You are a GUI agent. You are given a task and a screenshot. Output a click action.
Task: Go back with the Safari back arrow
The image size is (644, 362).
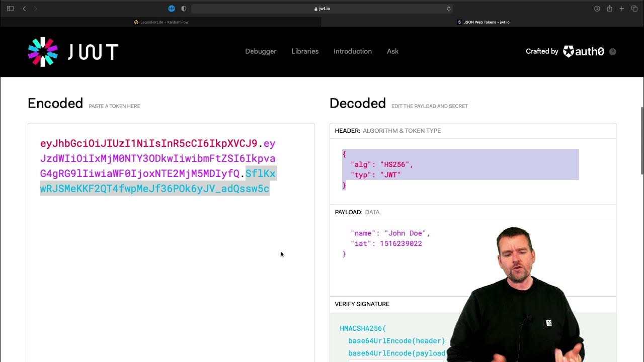24,9
